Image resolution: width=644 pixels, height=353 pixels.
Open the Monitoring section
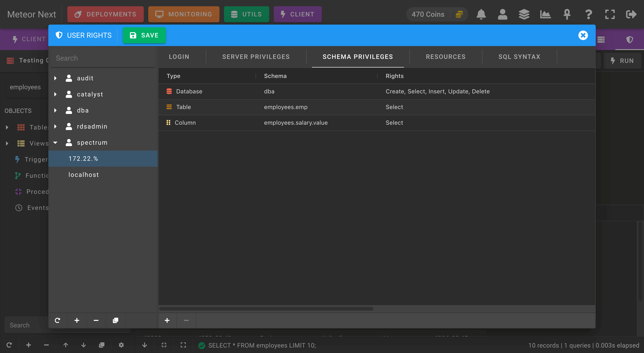(184, 14)
